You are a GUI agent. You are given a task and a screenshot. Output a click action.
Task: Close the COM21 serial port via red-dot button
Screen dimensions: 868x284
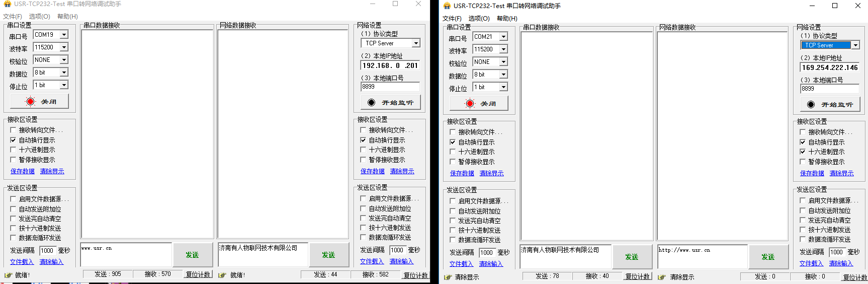point(479,104)
